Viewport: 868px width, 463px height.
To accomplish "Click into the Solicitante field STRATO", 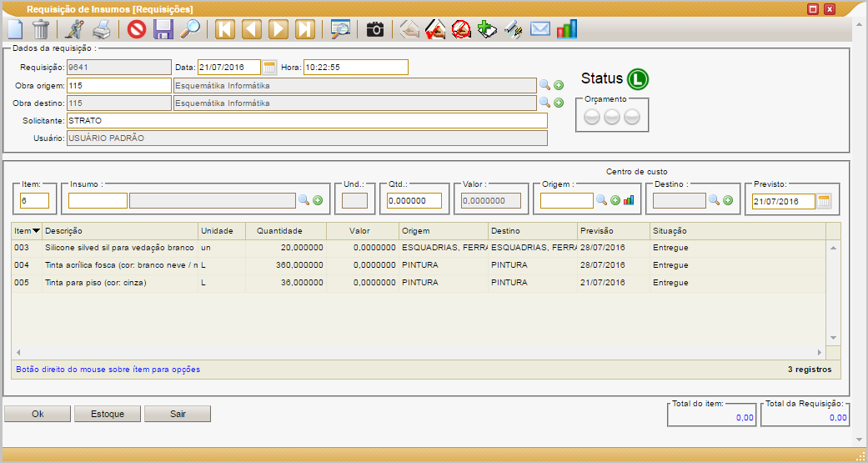I will tap(307, 120).
